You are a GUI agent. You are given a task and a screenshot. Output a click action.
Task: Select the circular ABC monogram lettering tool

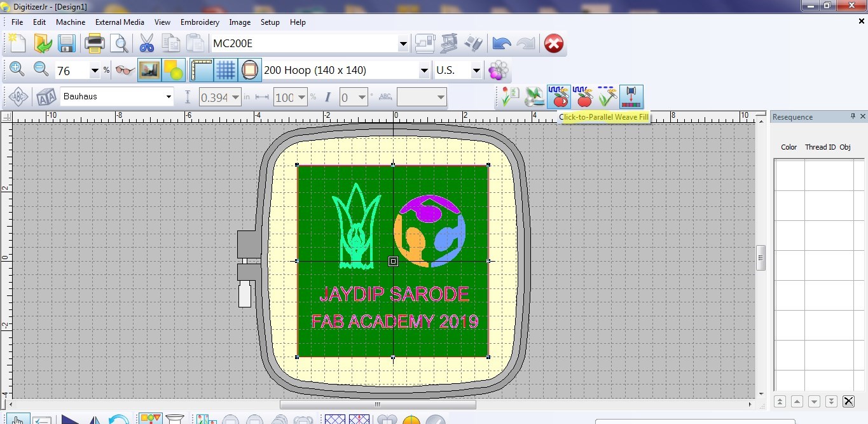tap(18, 97)
